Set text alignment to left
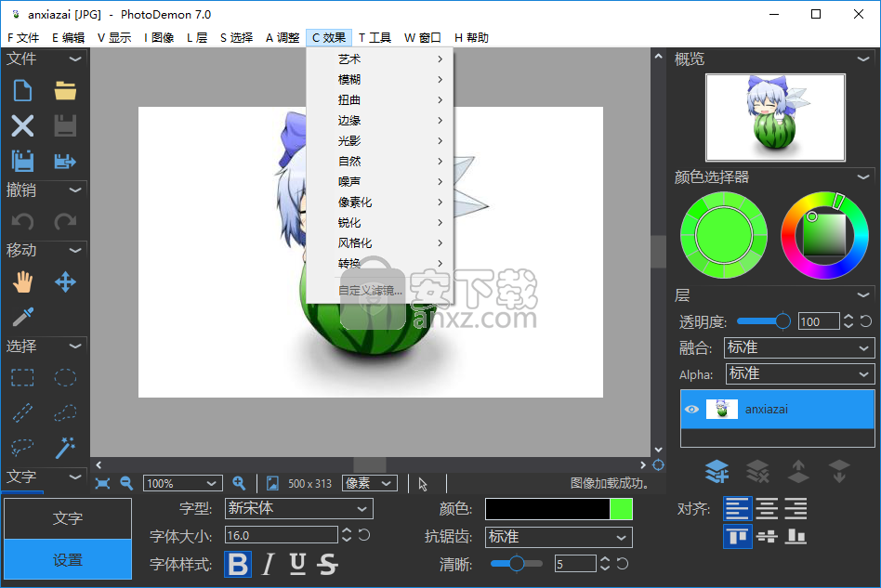The height and width of the screenshot is (588, 881). pyautogui.click(x=737, y=509)
